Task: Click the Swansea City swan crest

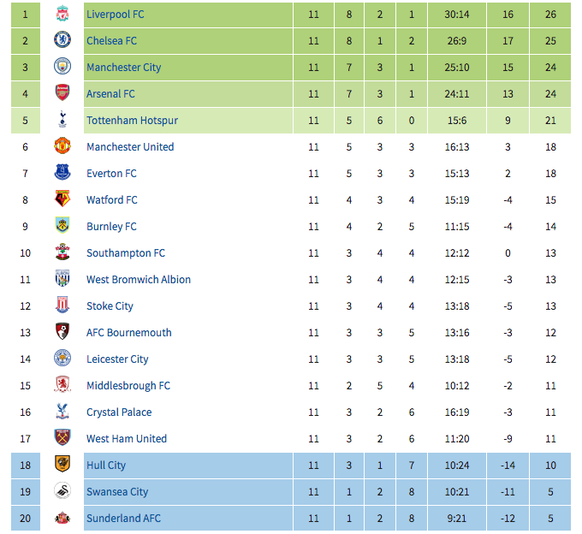Action: pyautogui.click(x=62, y=491)
